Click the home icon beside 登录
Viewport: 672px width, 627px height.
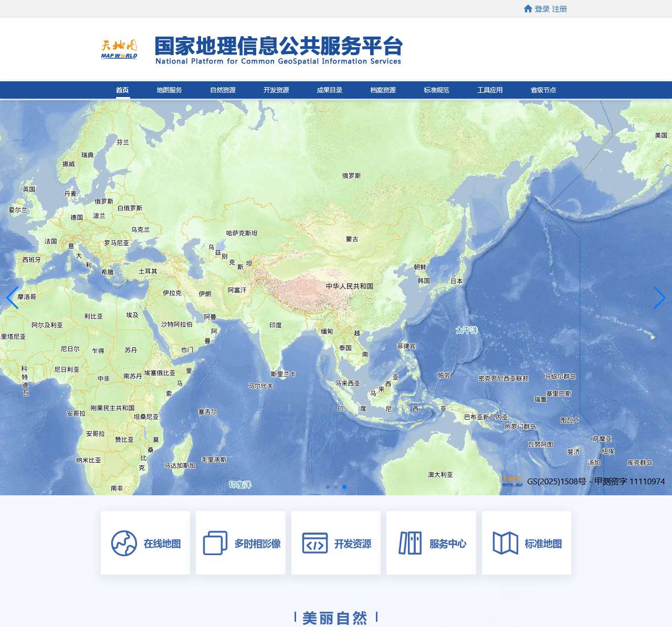pos(528,8)
